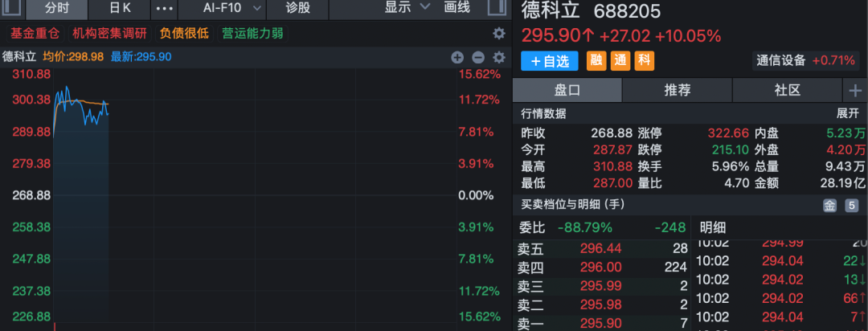Click the current price 295.90 header
This screenshot has width=868, height=331.
point(558,36)
